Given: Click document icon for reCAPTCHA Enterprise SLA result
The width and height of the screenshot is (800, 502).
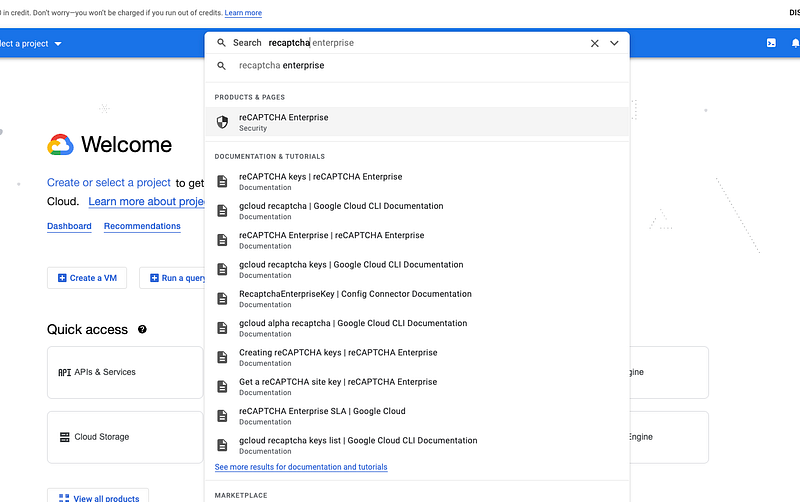Looking at the screenshot, I should (222, 416).
